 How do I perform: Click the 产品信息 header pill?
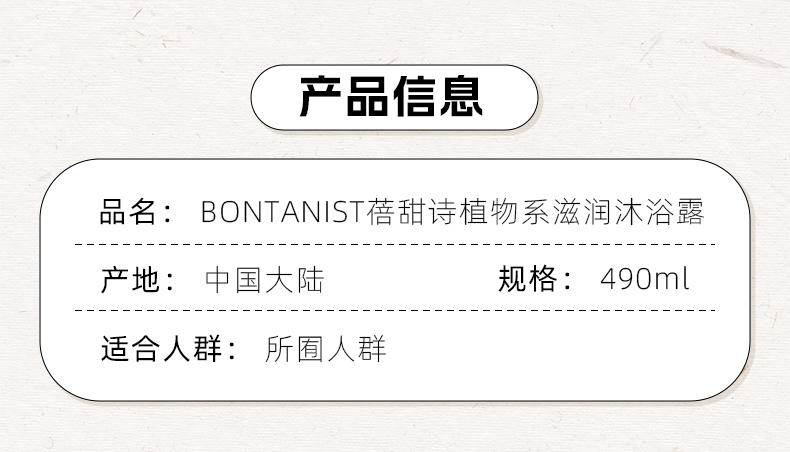pyautogui.click(x=394, y=97)
